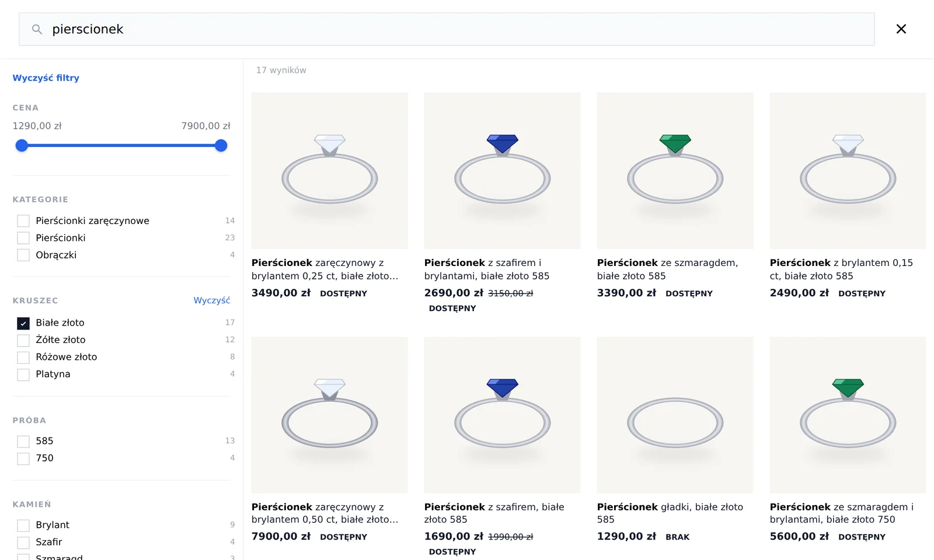
Task: Select the Żółte złoto checkbox
Action: pos(23,340)
